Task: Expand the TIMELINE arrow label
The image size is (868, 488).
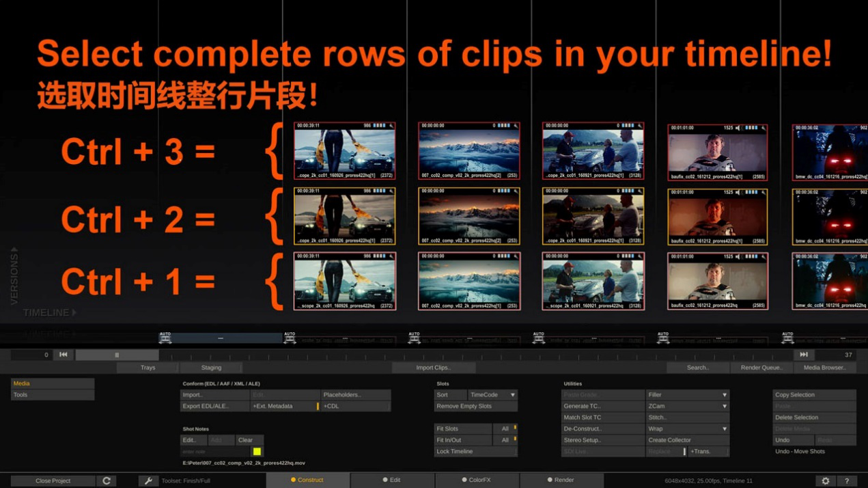Action: tap(50, 312)
